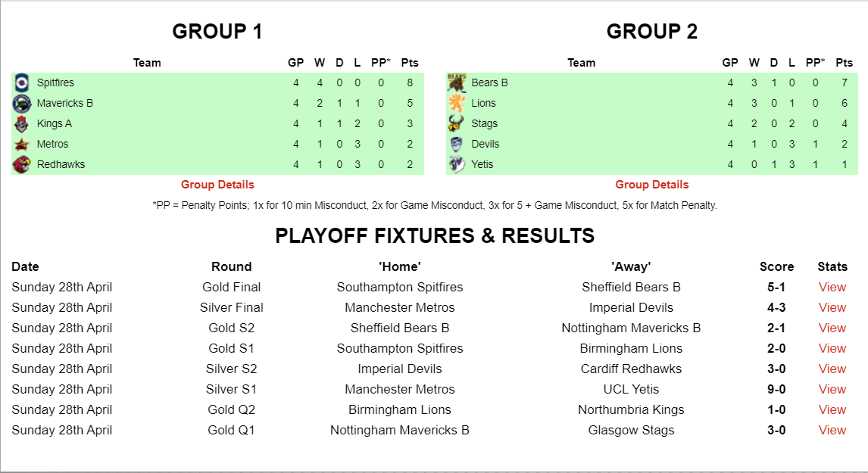Click the Kings A team logo
Viewport: 868px width, 473px height.
coord(22,123)
